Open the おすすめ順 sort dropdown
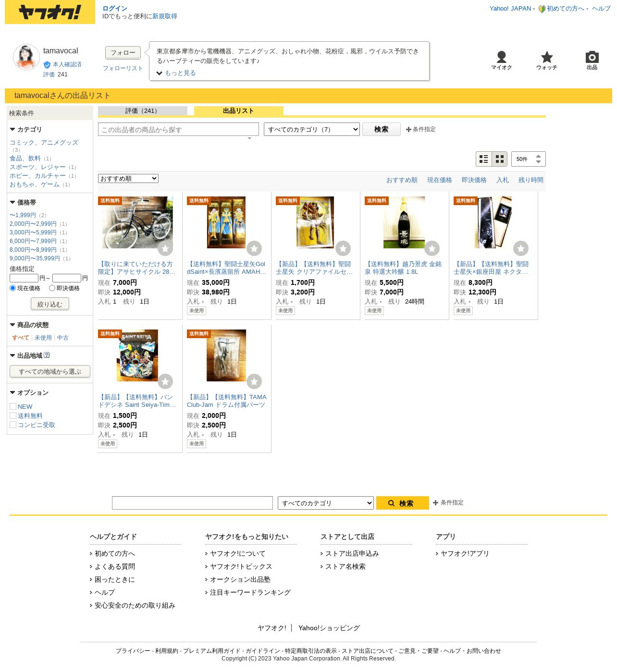This screenshot has width=617, height=672. tap(128, 179)
